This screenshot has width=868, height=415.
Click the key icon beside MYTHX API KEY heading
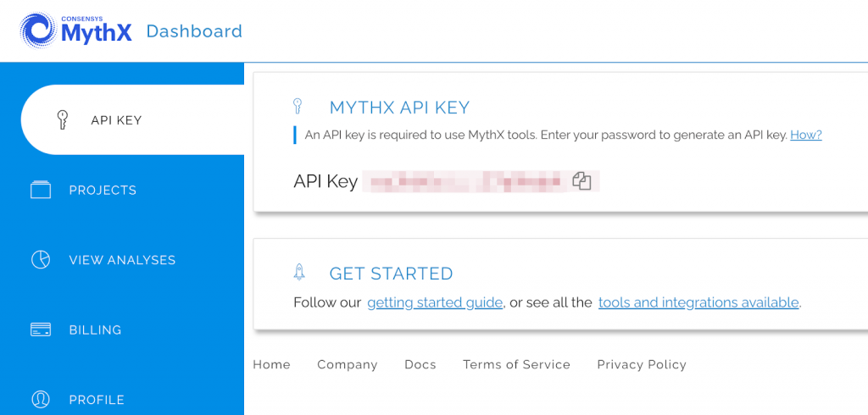[298, 106]
